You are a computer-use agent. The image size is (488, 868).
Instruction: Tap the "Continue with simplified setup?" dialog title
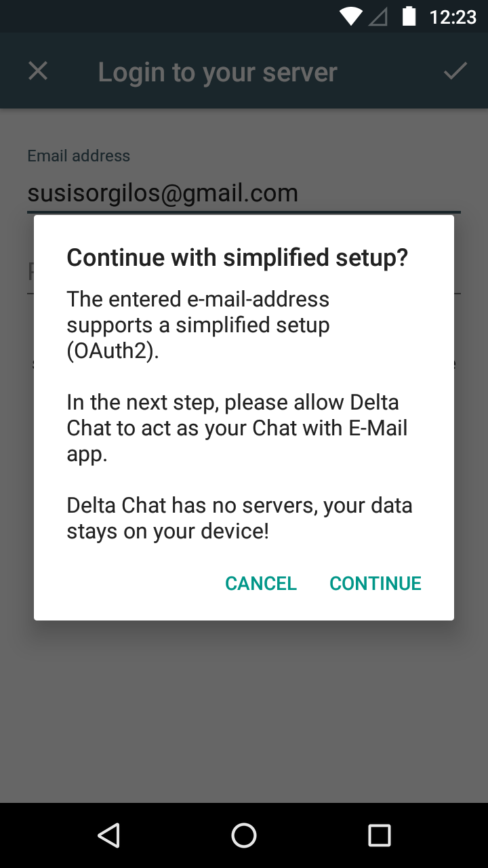237,258
